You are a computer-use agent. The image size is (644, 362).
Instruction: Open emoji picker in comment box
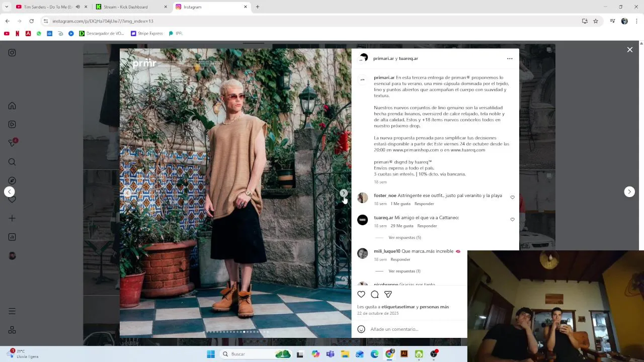[361, 329]
